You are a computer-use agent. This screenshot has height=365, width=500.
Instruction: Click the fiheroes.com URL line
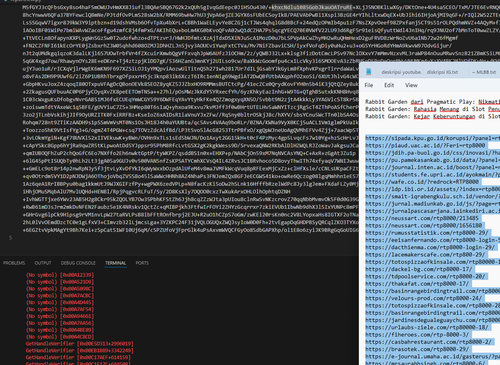pyautogui.click(x=417, y=335)
